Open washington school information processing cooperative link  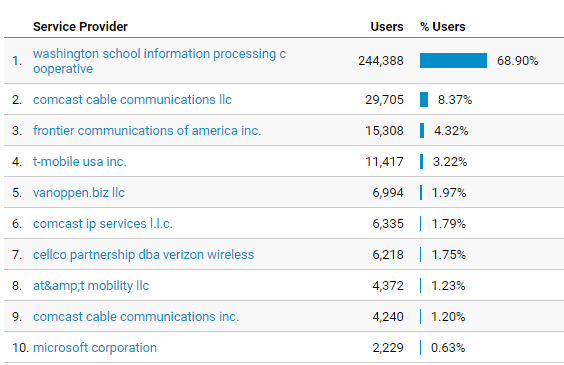159,61
